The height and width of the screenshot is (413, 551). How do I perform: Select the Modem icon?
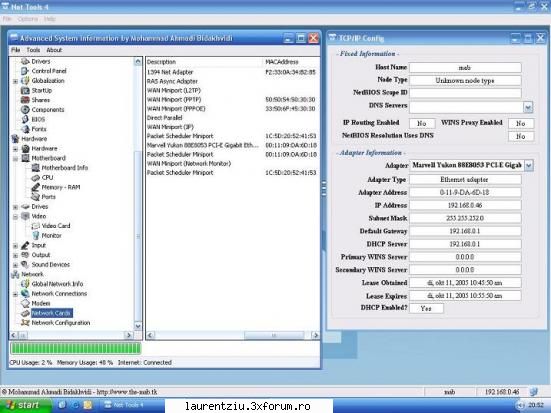[25, 303]
